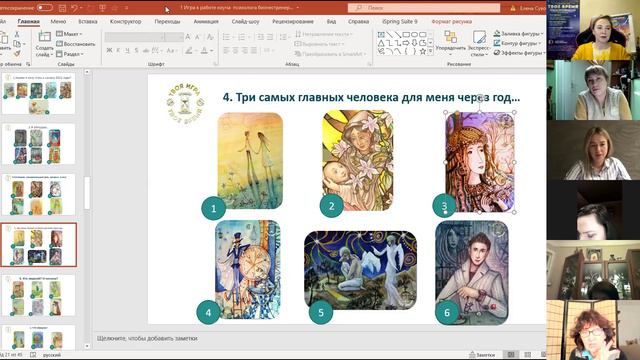Click the clear formatting icon
Screen dimensions: 640x360
click(210, 37)
